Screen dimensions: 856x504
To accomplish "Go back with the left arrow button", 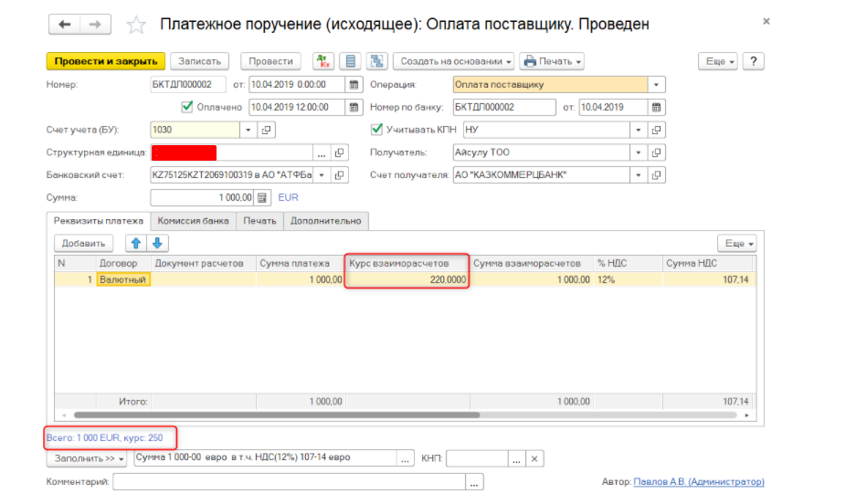I will coord(65,25).
